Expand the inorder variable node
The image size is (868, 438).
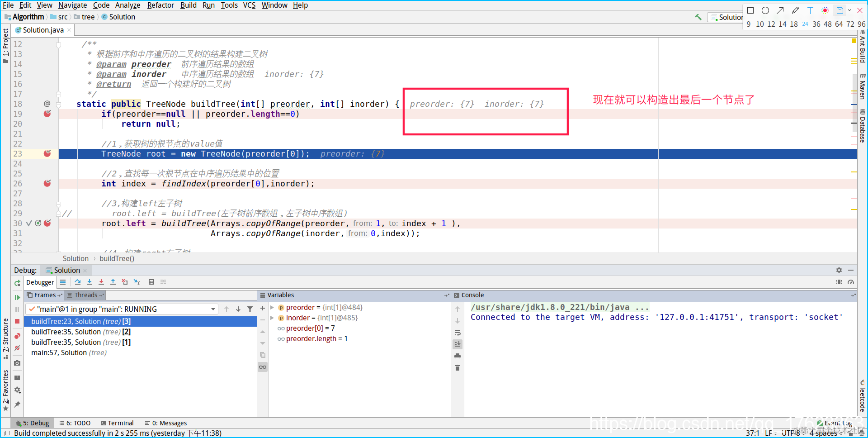pyautogui.click(x=272, y=318)
